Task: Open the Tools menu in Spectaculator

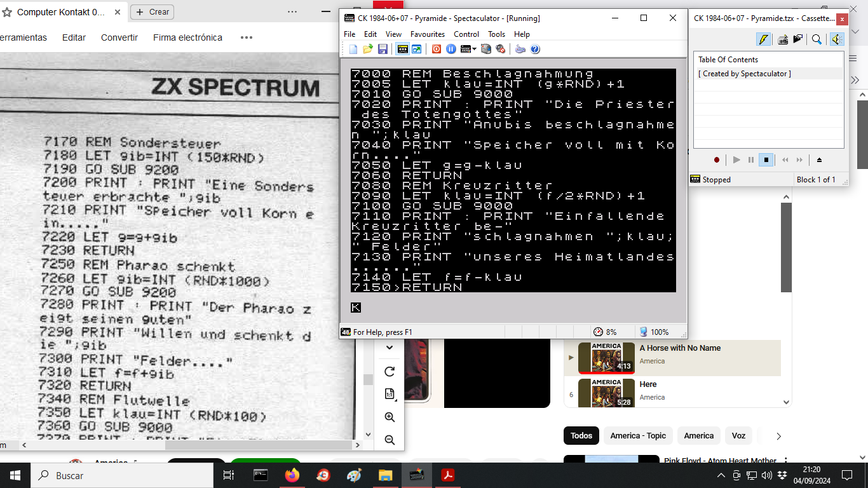Action: tap(496, 34)
